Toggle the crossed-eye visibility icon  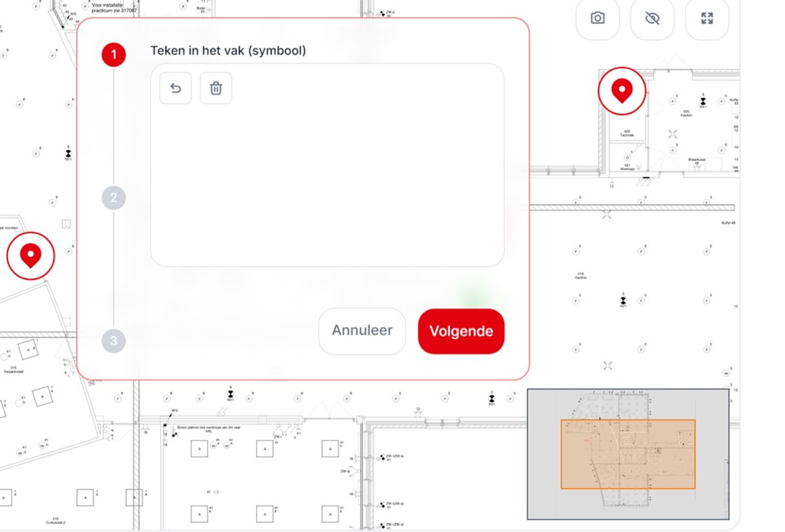click(652, 18)
